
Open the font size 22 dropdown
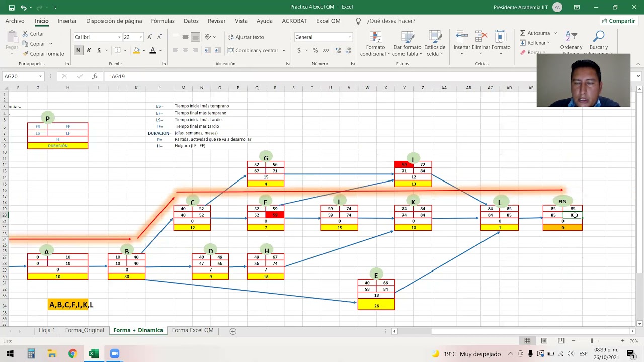pos(140,37)
